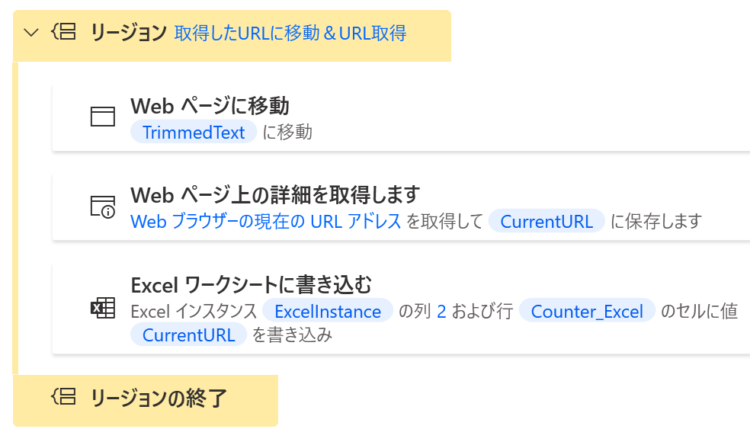
Task: Click the browser window icon for Web ページに移動
Action: pyautogui.click(x=102, y=116)
